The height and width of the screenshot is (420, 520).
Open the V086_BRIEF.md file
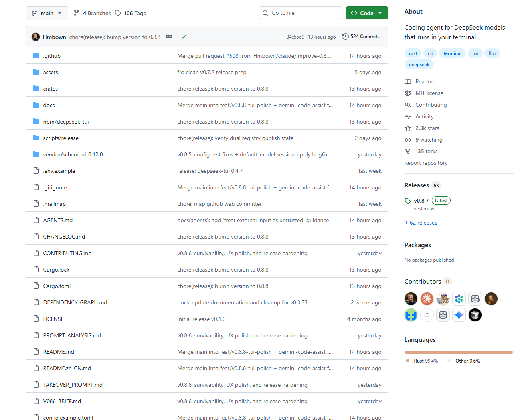62,401
